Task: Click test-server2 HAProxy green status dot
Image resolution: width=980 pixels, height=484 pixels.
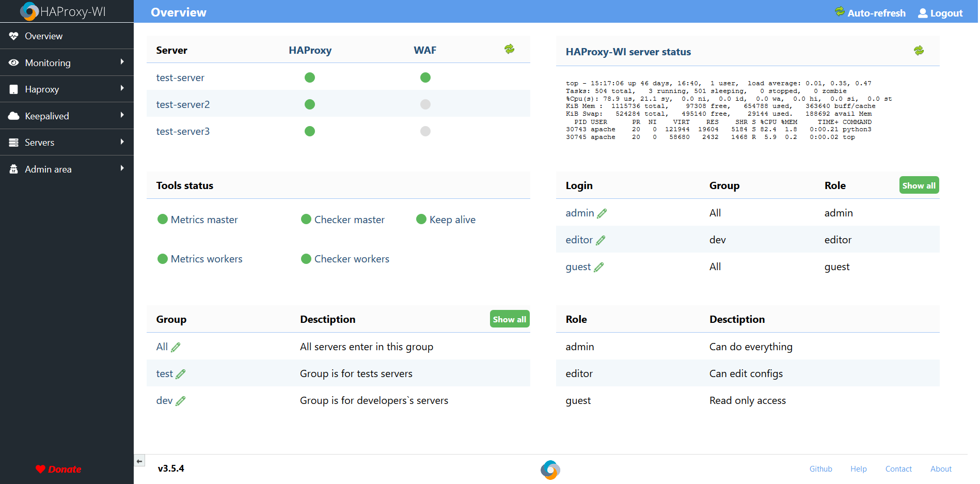Action: 310,104
